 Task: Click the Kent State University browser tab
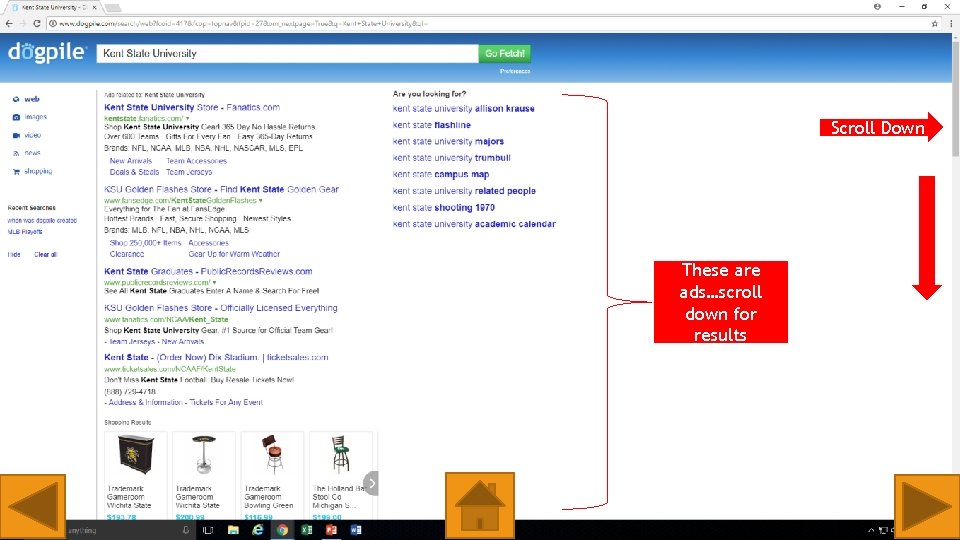pyautogui.click(x=53, y=7)
